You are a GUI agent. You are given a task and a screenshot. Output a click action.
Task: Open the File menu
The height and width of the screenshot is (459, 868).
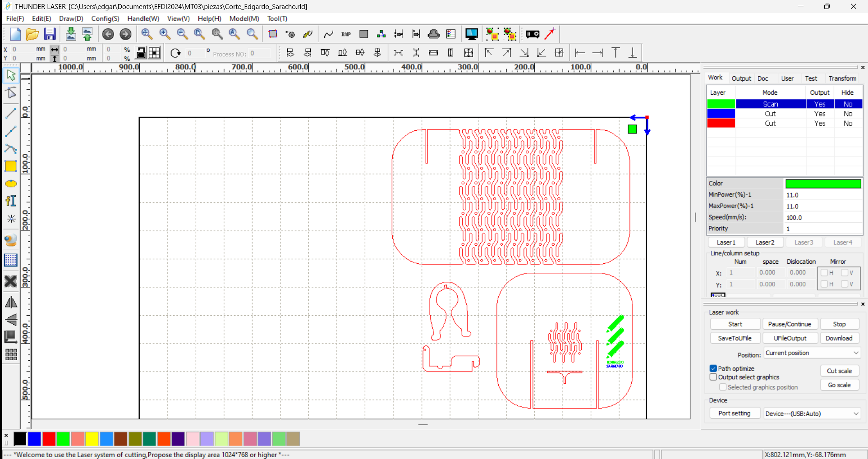[x=15, y=18]
